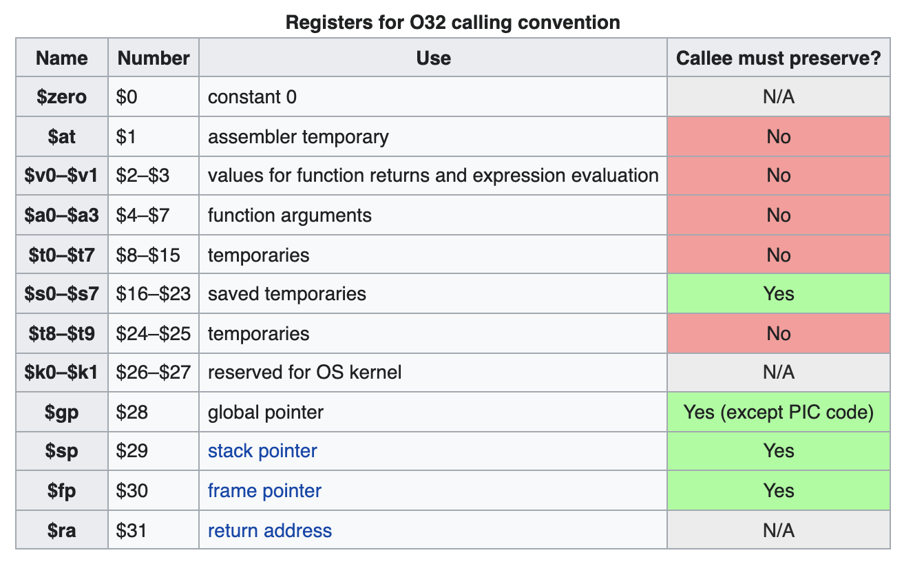Click the gray N/A cell for $ra
Viewport: 924px width, 566px height.
click(x=778, y=531)
